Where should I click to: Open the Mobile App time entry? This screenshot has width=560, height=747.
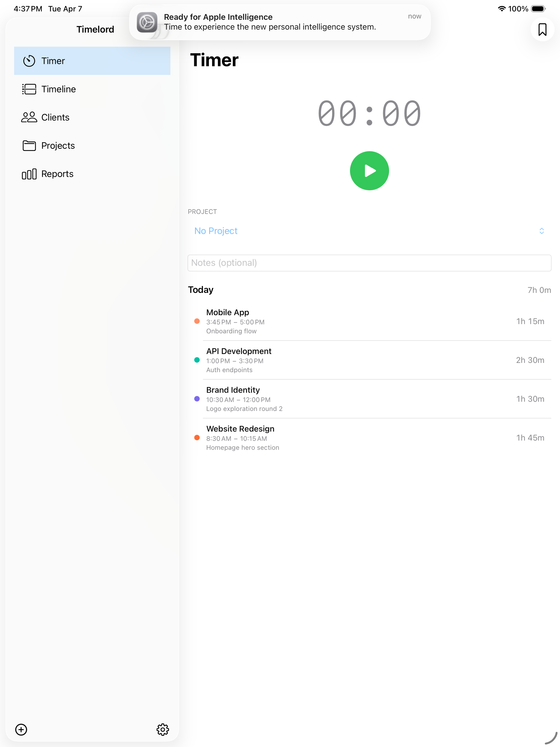click(x=369, y=321)
